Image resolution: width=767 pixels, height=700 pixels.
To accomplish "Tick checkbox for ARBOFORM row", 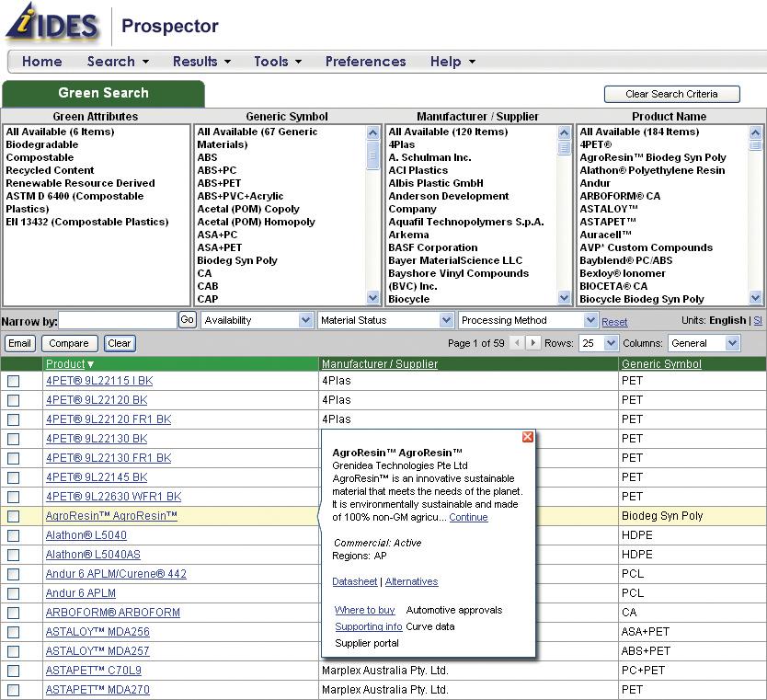I will click(x=13, y=613).
